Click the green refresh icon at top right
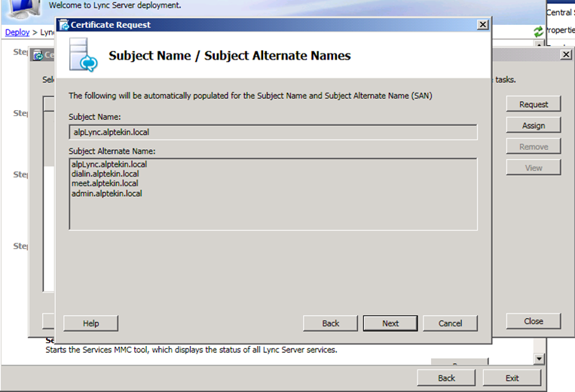 coord(538,32)
